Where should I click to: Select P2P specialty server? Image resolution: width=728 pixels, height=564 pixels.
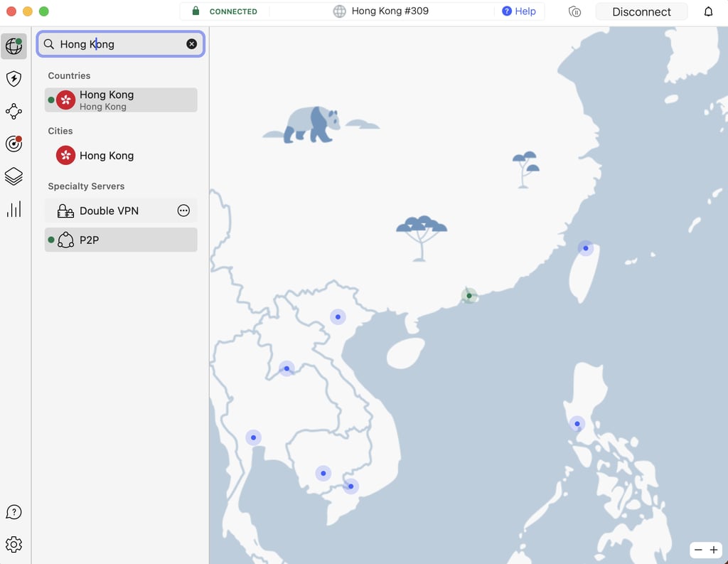121,240
